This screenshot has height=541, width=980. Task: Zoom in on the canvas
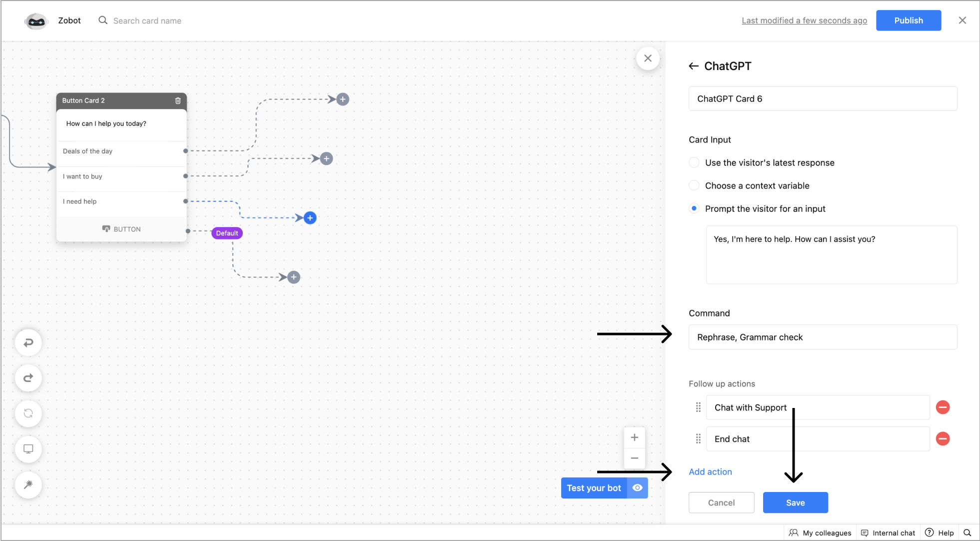coord(634,437)
